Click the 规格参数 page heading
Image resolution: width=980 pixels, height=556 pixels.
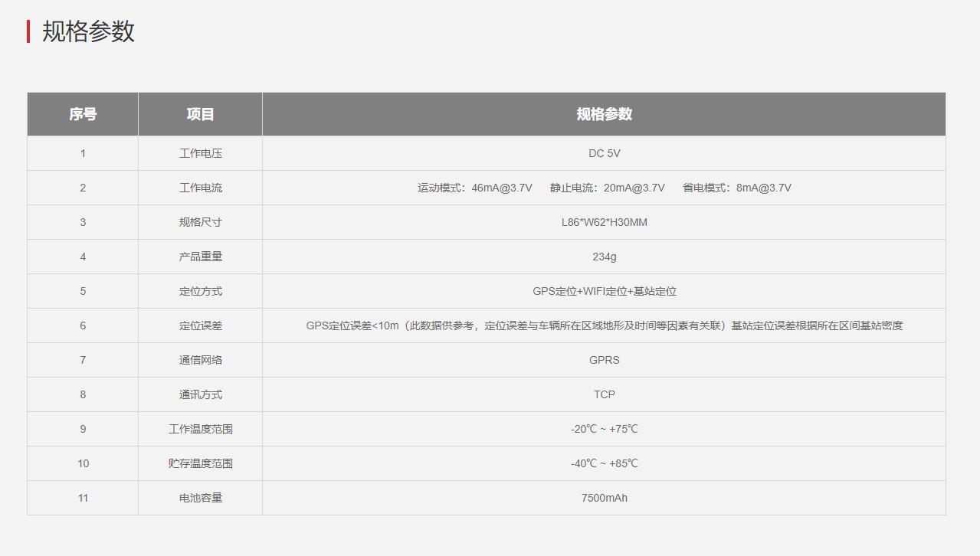(88, 31)
